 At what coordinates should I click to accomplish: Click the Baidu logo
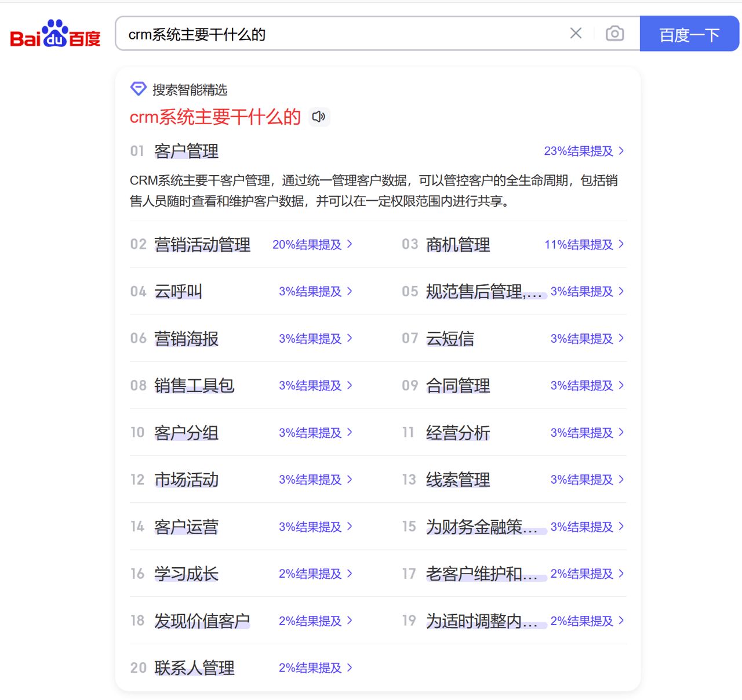(54, 32)
